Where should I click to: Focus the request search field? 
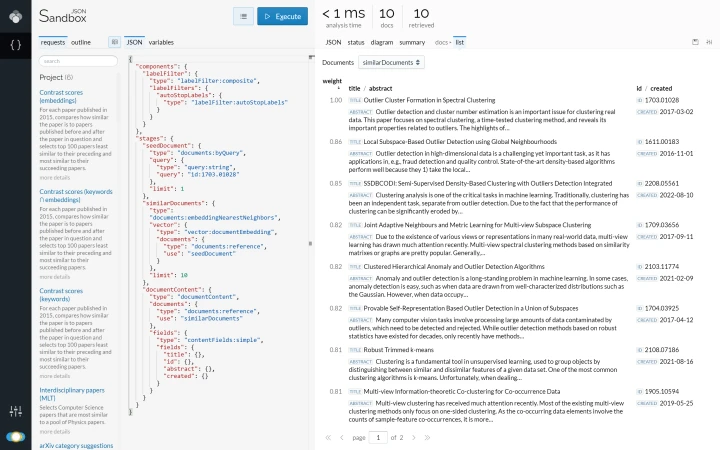pyautogui.click(x=78, y=61)
